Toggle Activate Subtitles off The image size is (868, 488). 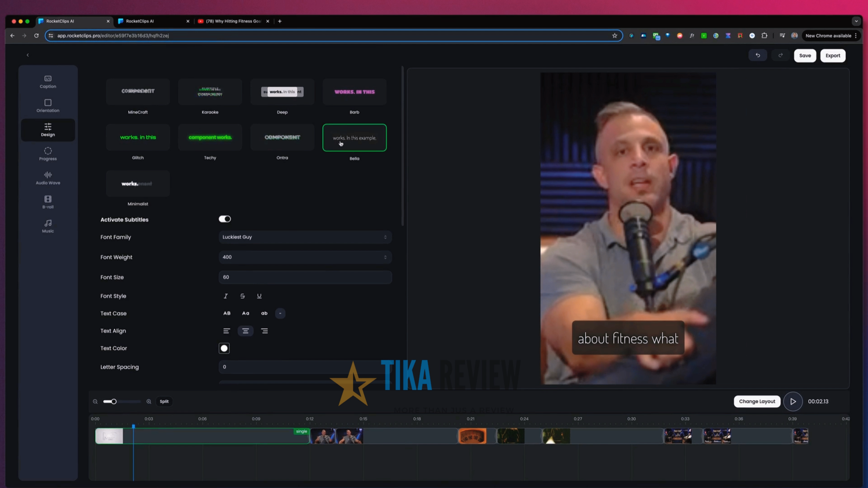pos(225,219)
